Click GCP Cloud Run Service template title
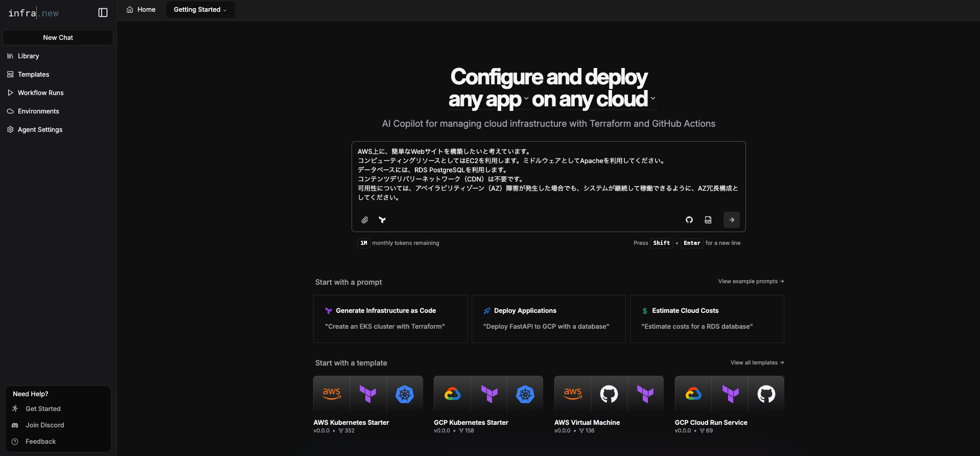 (711, 422)
